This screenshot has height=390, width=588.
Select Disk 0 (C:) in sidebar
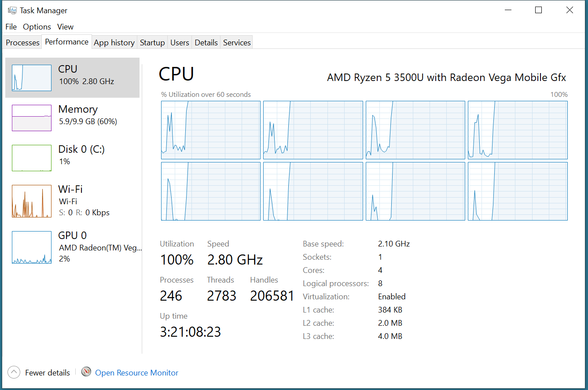pyautogui.click(x=72, y=158)
